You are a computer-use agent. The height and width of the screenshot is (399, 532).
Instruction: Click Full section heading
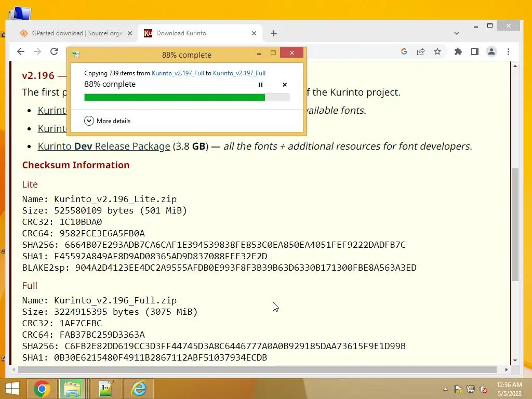(30, 286)
